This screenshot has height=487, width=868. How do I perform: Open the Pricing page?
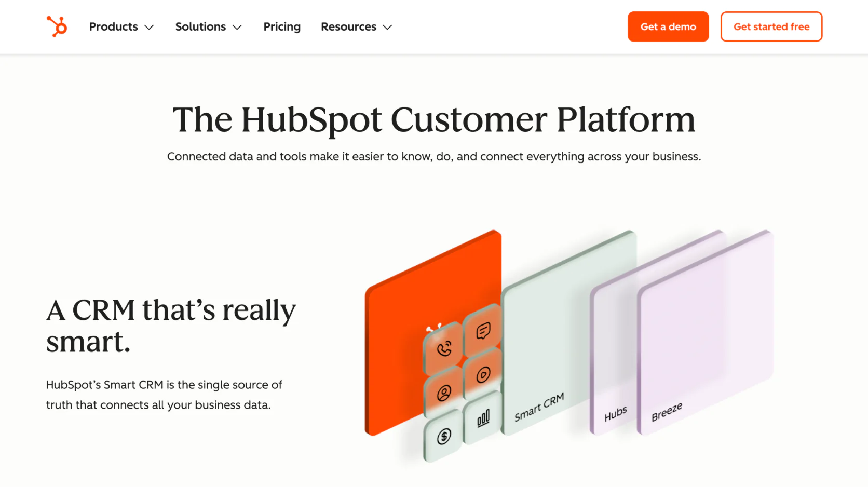click(282, 26)
